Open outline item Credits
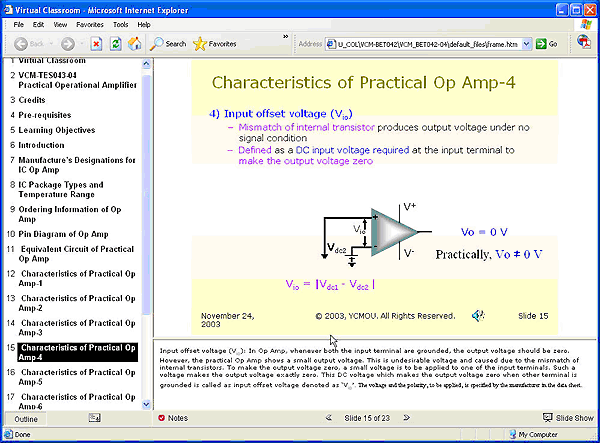 [32, 100]
